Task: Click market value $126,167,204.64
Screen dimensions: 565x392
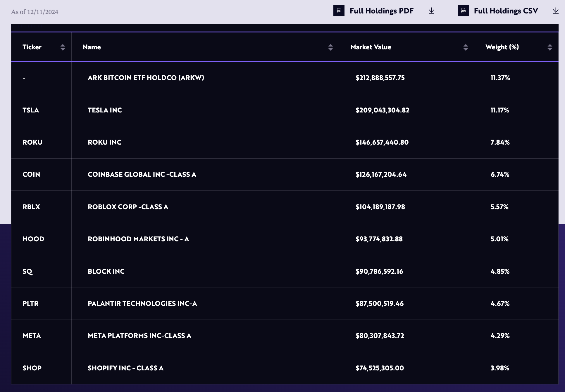Action: 381,174
